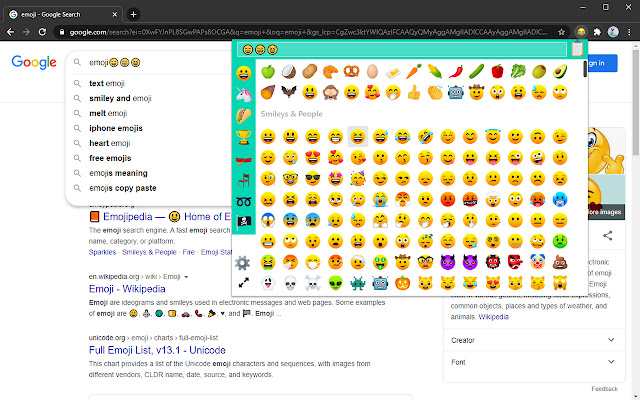Close the emoji - Google Search tab
Viewport: 640px width, 400px height.
click(x=115, y=14)
